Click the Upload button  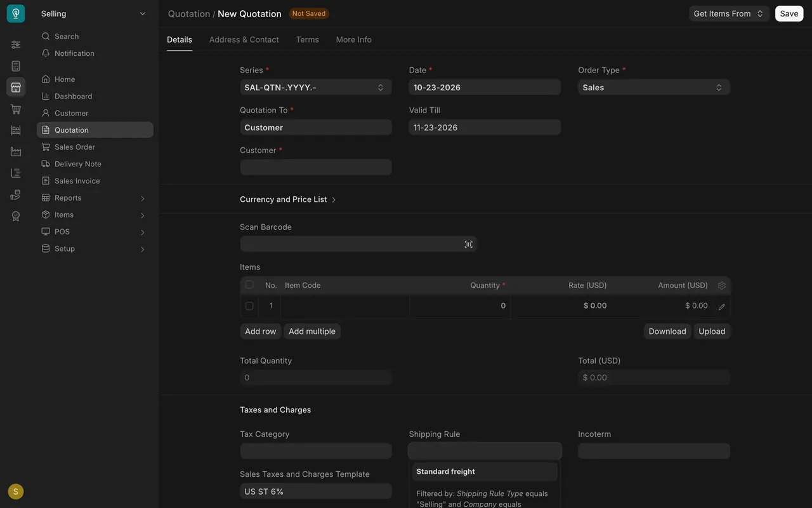pos(712,331)
